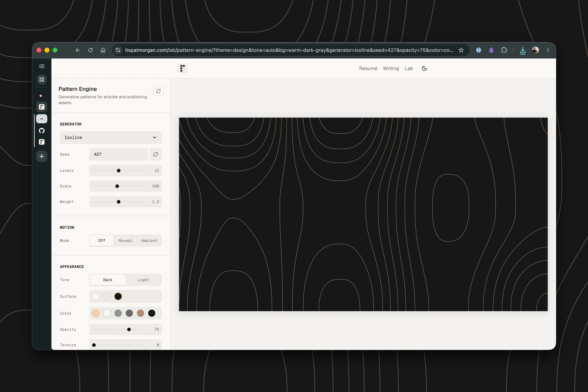The height and width of the screenshot is (392, 588).
Task: Open the Chrome three-dot menu
Action: point(548,50)
